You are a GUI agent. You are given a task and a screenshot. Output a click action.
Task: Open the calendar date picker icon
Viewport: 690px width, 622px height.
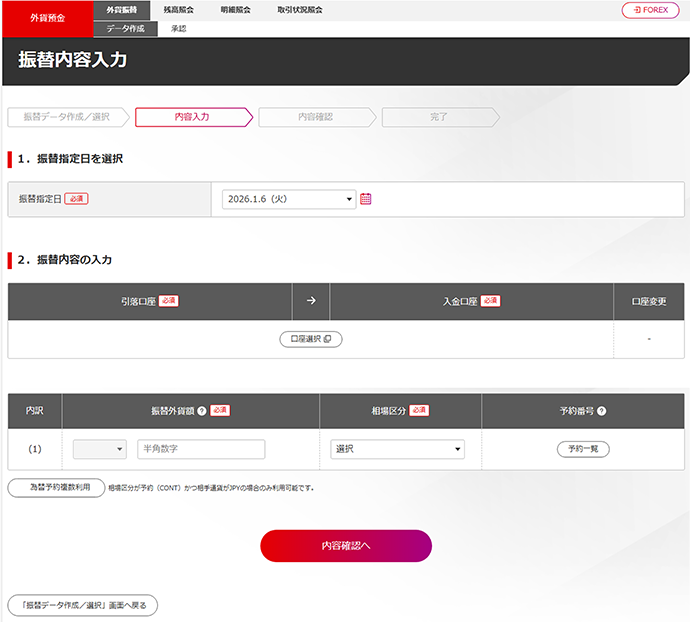[x=366, y=199]
